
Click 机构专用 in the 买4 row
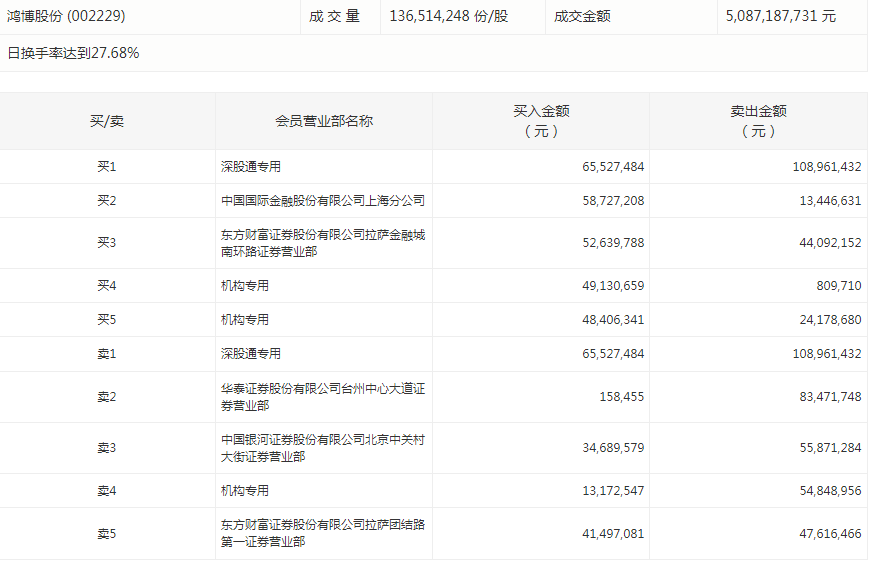click(245, 285)
